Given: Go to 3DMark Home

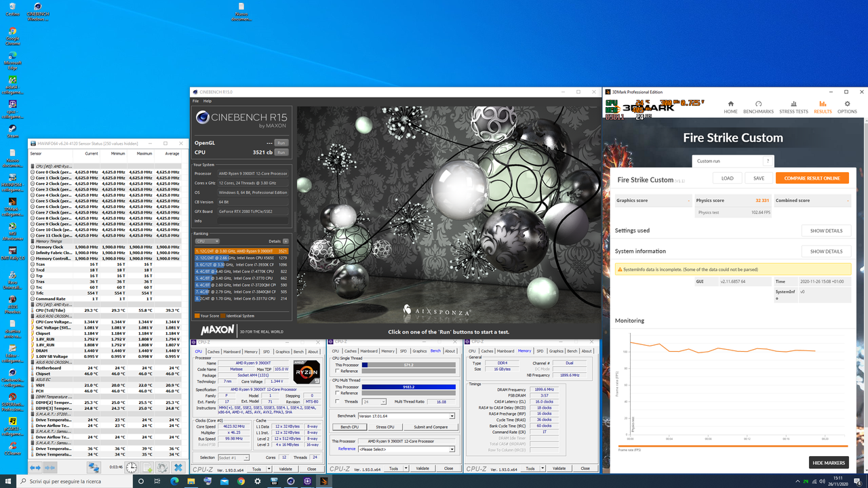Looking at the screenshot, I should (x=730, y=107).
